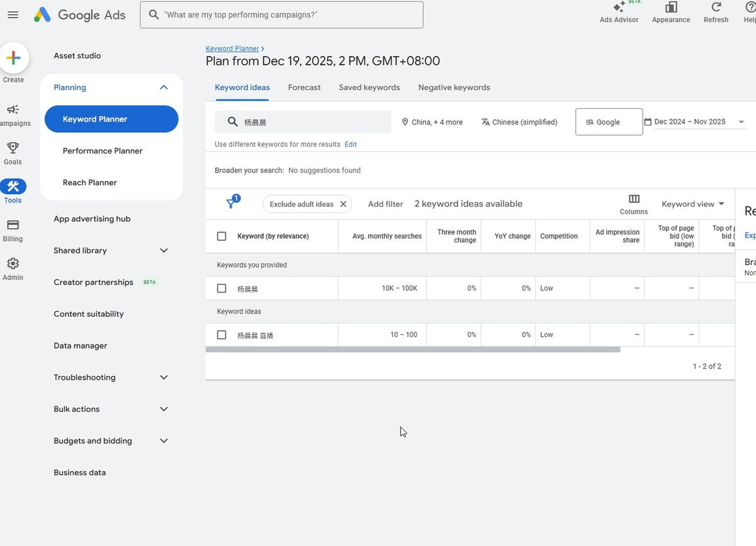Open the date range dropdown arrow
Image resolution: width=756 pixels, height=546 pixels.
[x=742, y=122]
